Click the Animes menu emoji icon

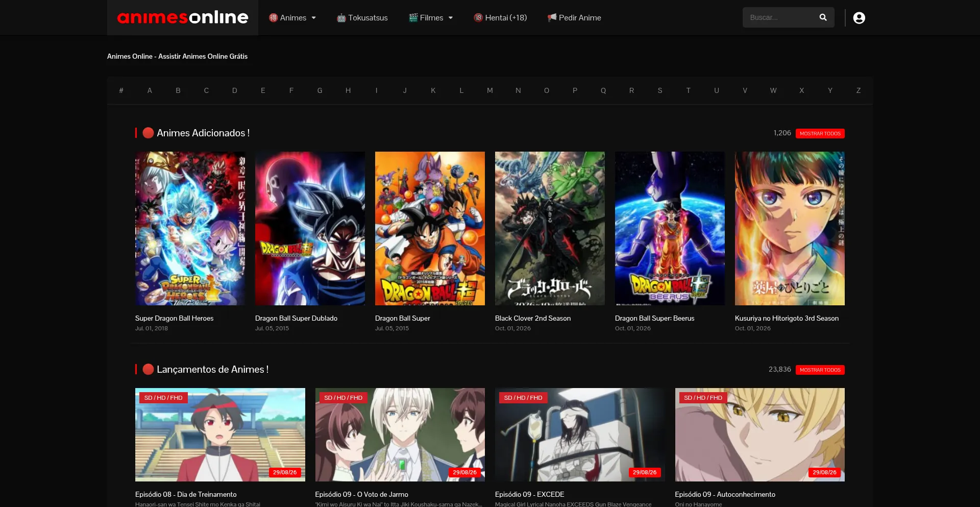(x=273, y=17)
